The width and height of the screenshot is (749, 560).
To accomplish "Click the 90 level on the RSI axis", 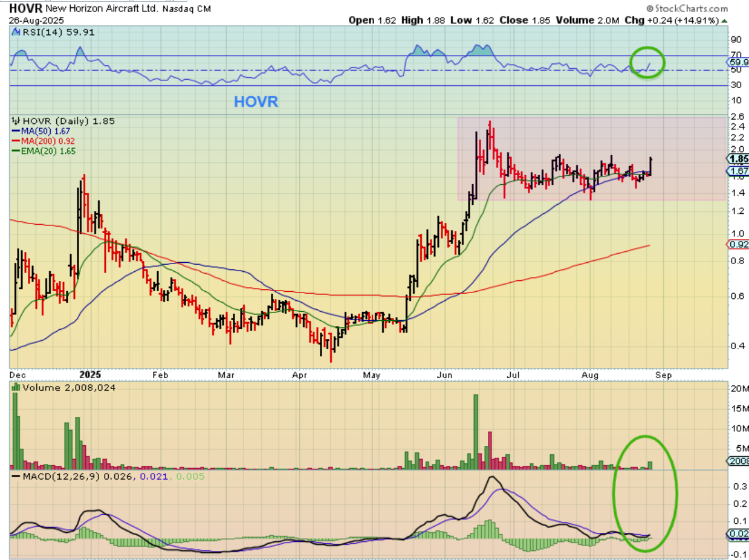I will (x=736, y=40).
